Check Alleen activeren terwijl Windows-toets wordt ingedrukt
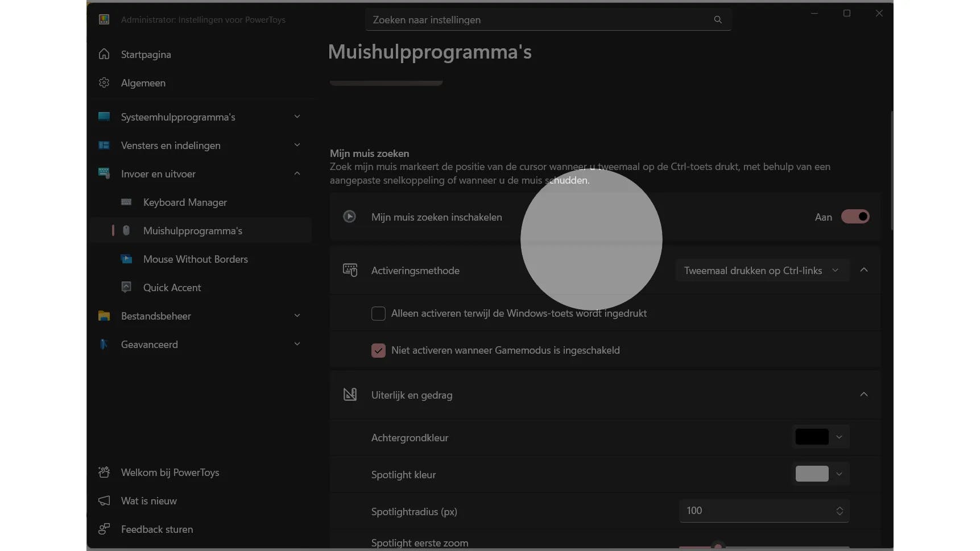This screenshot has height=551, width=980. point(378,313)
